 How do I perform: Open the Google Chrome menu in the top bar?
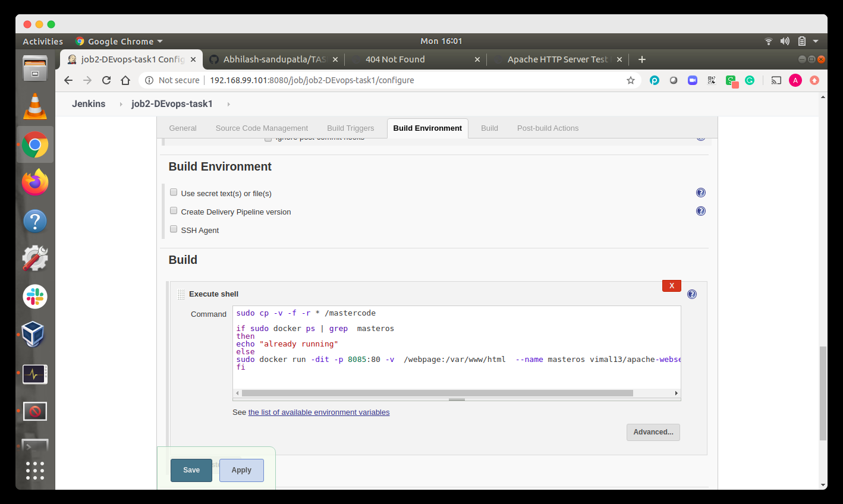(x=118, y=41)
